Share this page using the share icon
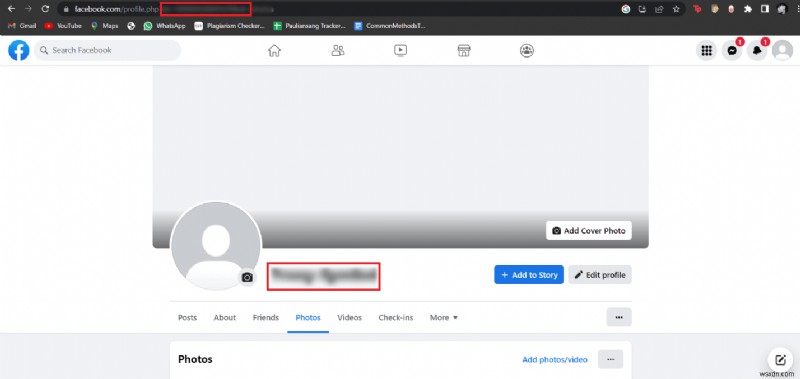Screen dimensions: 800x379 pos(659,9)
